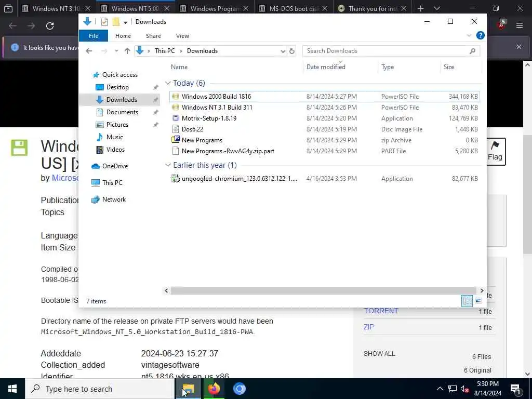532x399 pixels.
Task: Select the Dos6.22 disc image icon
Action: (x=176, y=129)
